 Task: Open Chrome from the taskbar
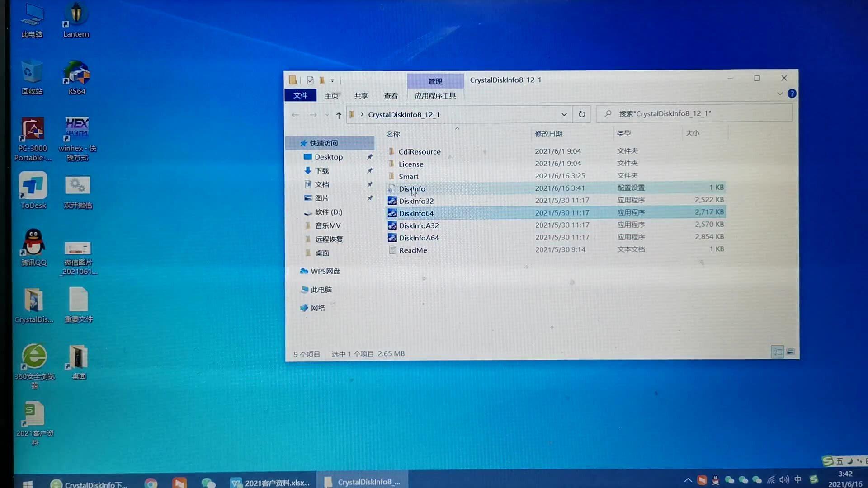click(x=151, y=483)
